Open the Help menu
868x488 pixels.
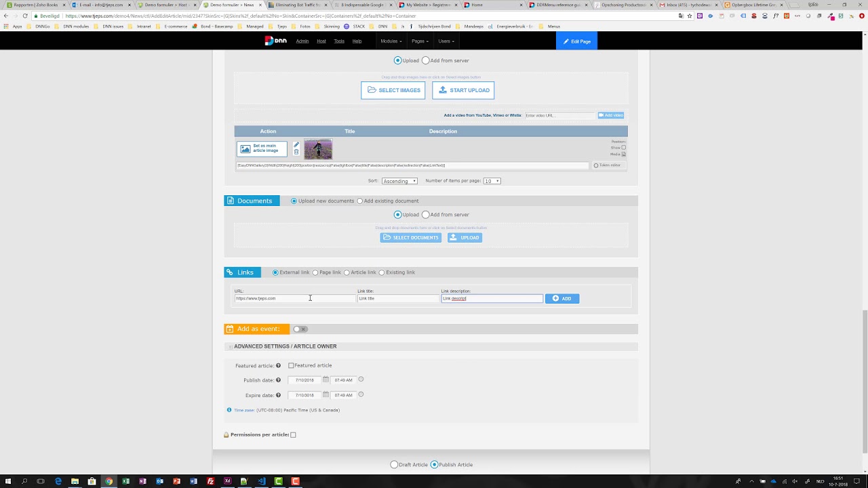(357, 41)
